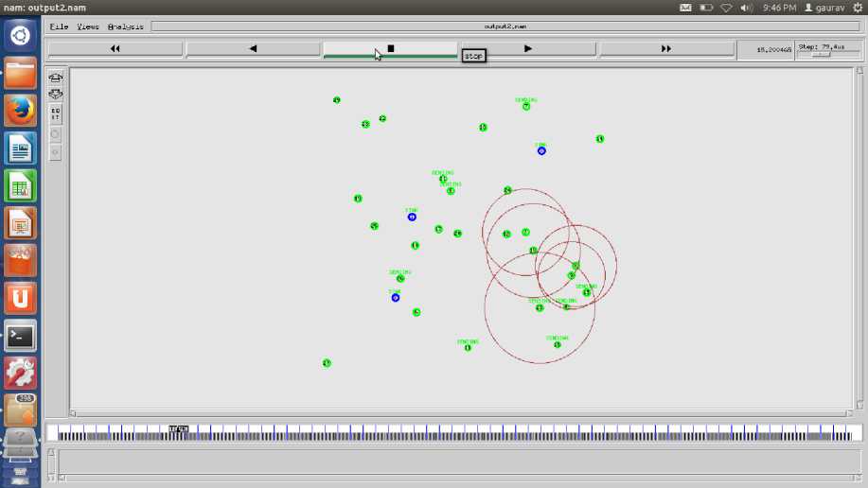This screenshot has width=868, height=488.
Task: Click the bottom button in left tool column
Action: (55, 152)
